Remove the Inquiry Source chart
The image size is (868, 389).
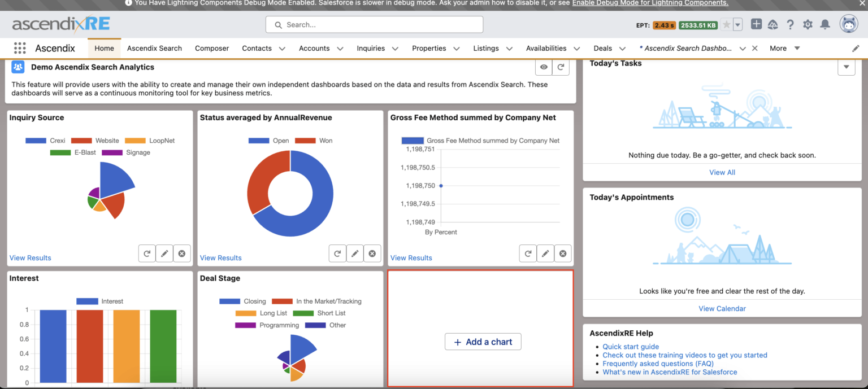click(182, 253)
